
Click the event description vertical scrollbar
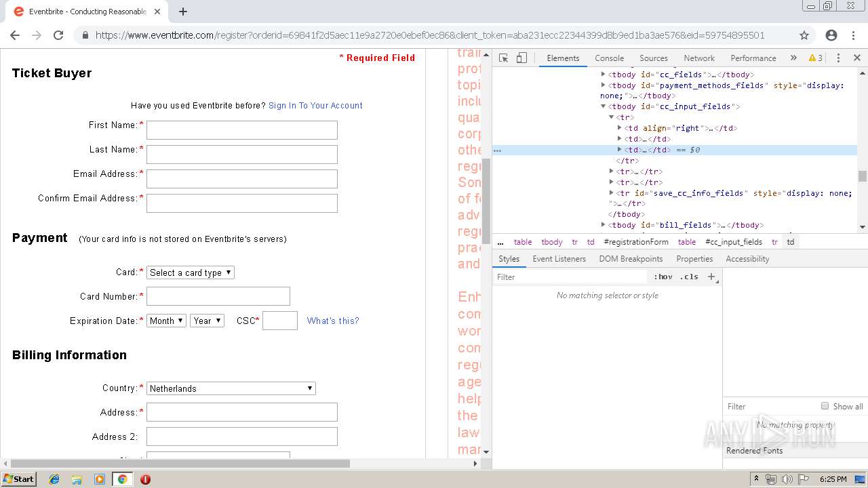tap(486, 201)
